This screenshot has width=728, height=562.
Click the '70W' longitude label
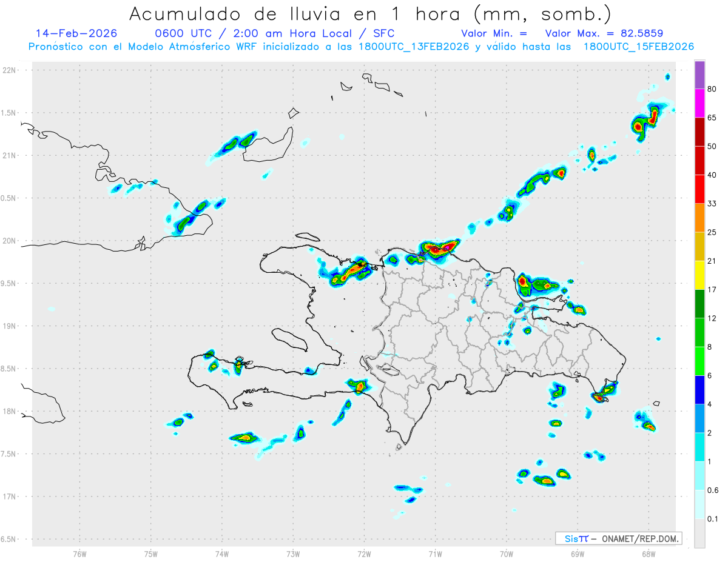click(x=506, y=554)
